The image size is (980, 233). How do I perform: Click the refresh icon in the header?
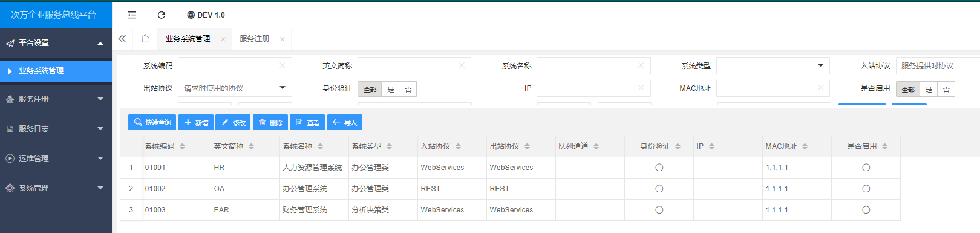162,15
